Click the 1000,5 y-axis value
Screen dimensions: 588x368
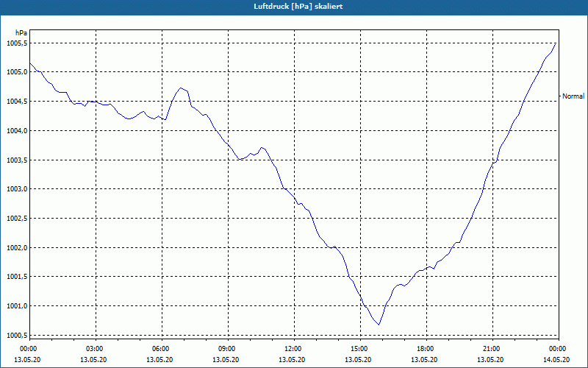(x=16, y=335)
